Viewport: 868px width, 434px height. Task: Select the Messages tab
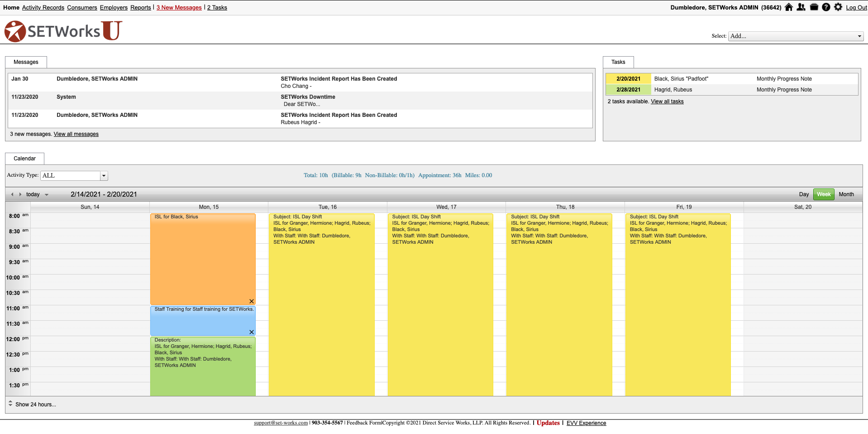[x=26, y=62]
